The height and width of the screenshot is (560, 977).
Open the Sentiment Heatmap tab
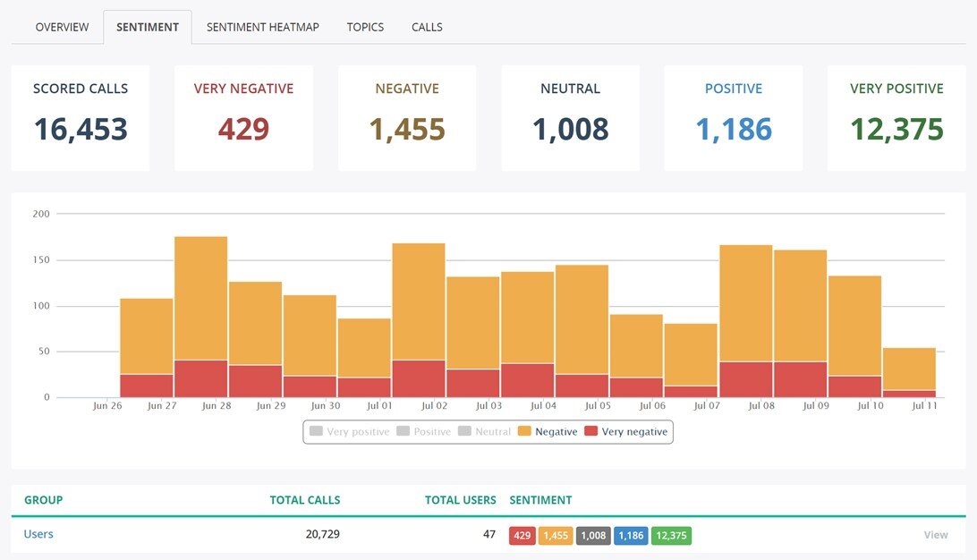tap(262, 27)
